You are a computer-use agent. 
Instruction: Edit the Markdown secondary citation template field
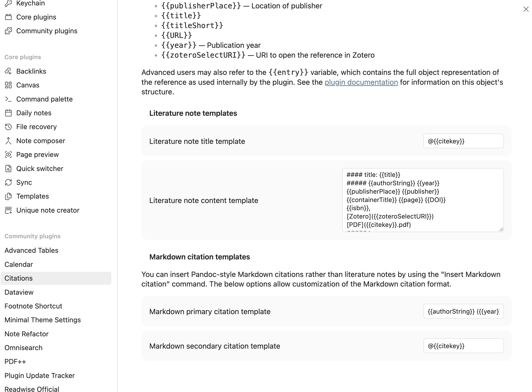point(463,346)
